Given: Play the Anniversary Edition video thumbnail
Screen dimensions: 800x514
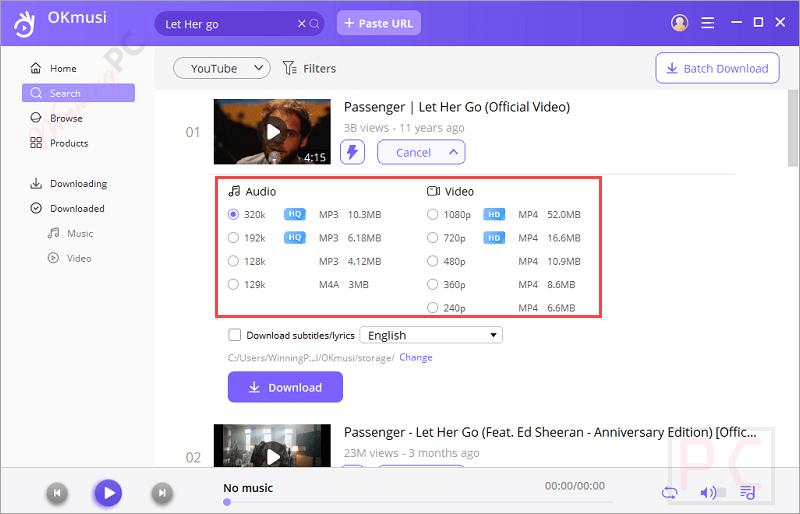Looking at the screenshot, I should click(x=273, y=445).
